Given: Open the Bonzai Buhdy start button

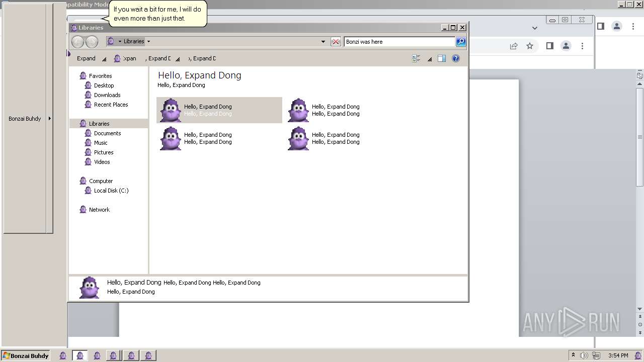Looking at the screenshot, I should coord(26,355).
